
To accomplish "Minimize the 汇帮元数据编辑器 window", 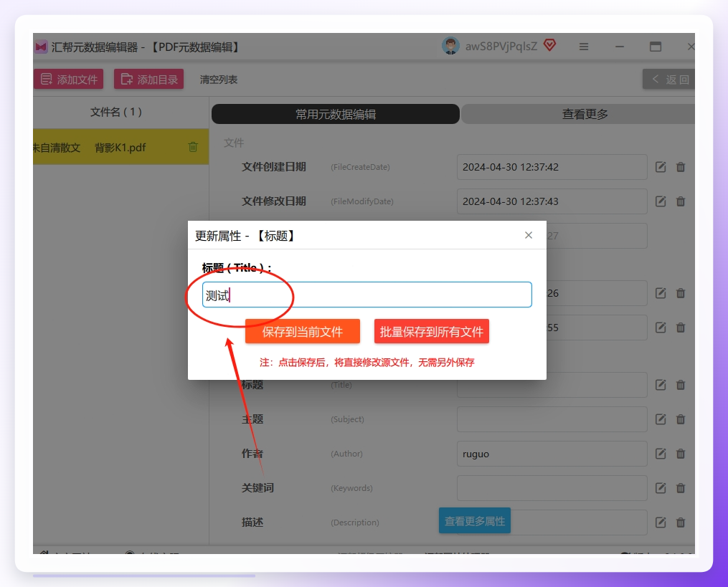I will [x=620, y=47].
